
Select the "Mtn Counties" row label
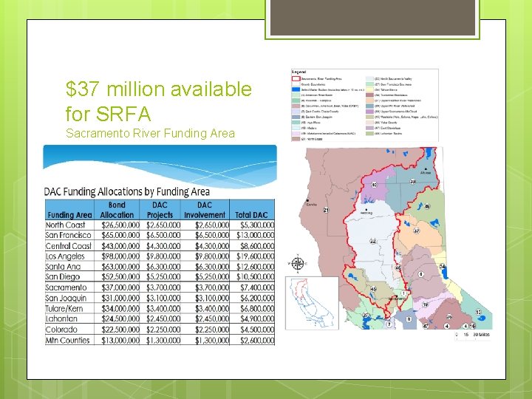click(67, 340)
